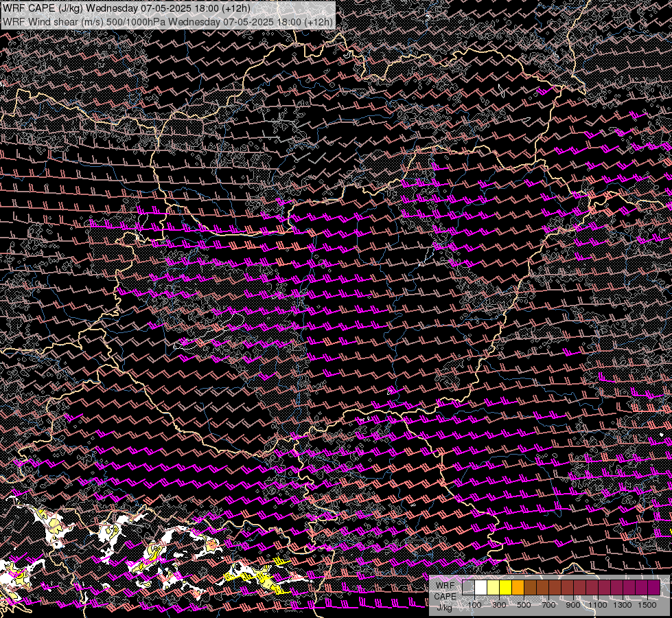
Task: Select the orange CAPE legend swatch
Action: tap(518, 587)
